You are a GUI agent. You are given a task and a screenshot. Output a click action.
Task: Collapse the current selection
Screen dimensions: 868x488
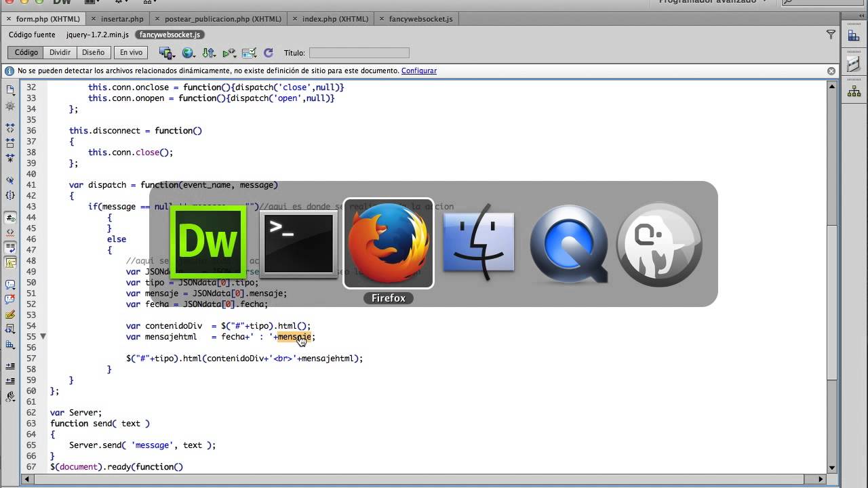point(10,143)
